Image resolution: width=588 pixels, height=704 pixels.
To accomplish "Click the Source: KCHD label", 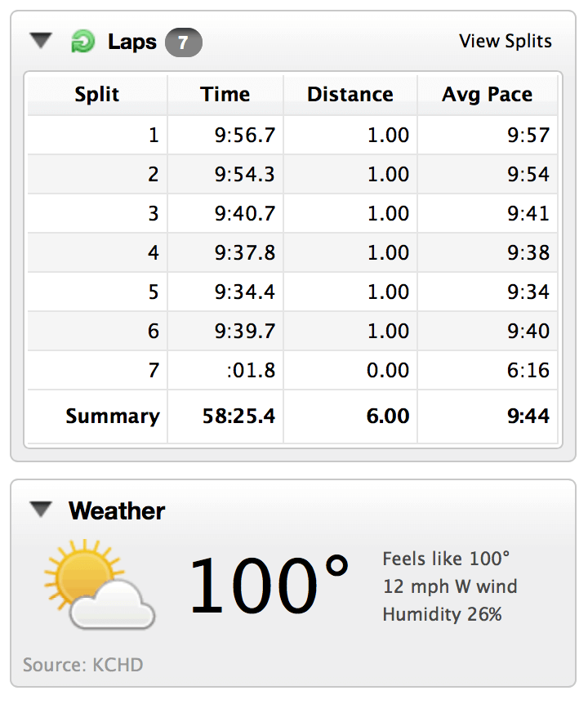I will coord(83,665).
